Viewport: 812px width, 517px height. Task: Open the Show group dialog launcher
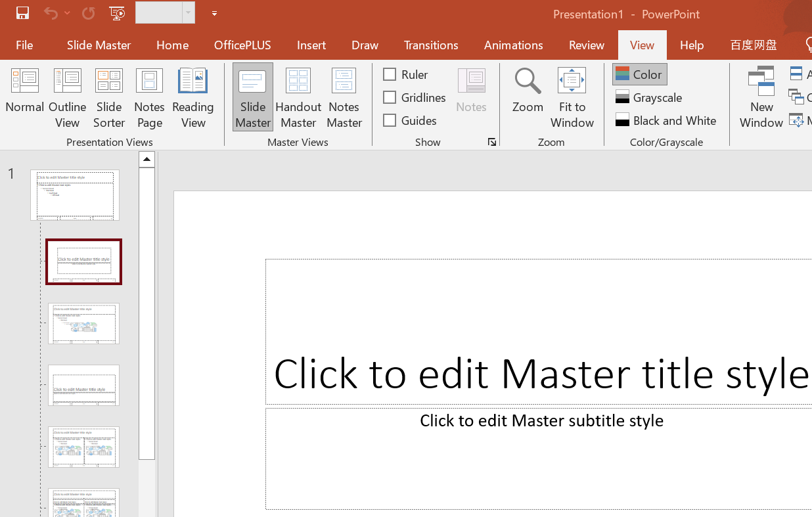tap(492, 142)
